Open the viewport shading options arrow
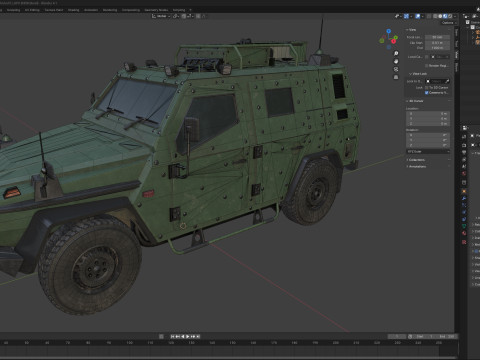Image resolution: width=480 pixels, height=360 pixels. (455, 16)
